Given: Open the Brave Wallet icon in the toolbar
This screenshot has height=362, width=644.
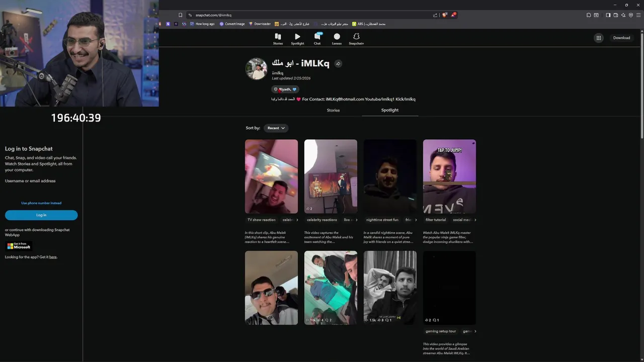Looking at the screenshot, I should click(616, 15).
